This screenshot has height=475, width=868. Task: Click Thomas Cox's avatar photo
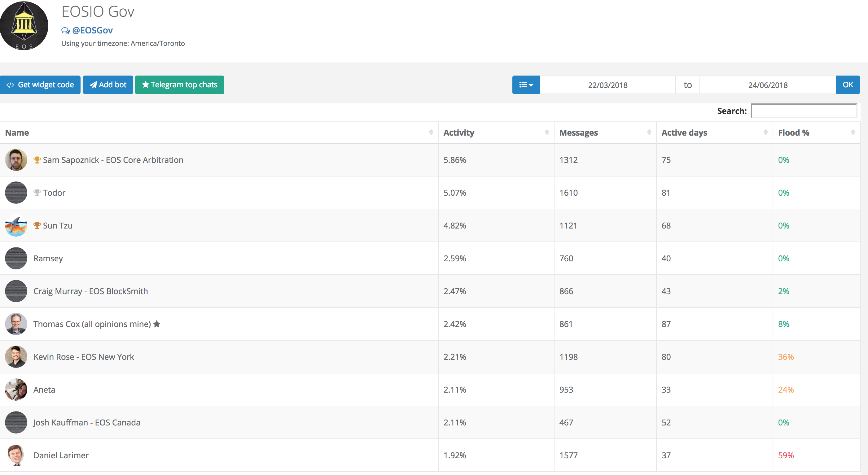16,324
